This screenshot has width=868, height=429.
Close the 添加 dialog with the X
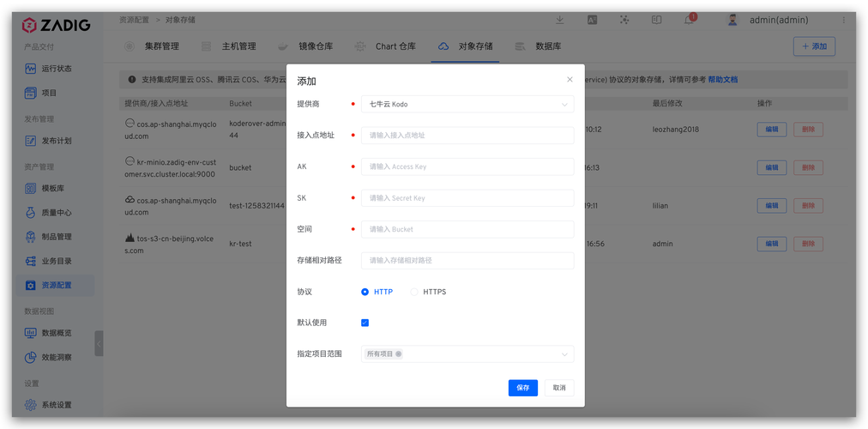[x=570, y=80]
